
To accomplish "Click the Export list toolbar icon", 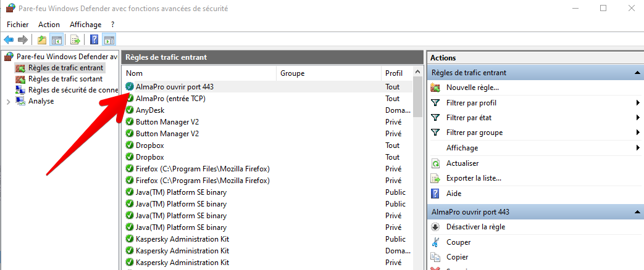I will [75, 39].
